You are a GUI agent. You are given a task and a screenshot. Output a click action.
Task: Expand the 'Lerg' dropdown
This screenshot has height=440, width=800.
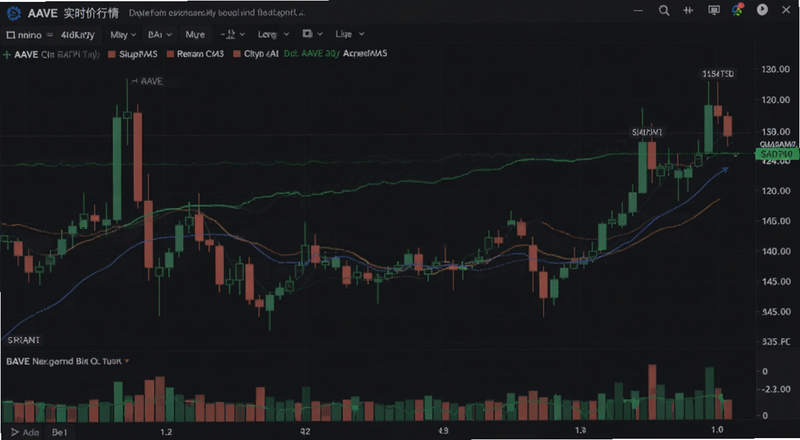[x=273, y=34]
